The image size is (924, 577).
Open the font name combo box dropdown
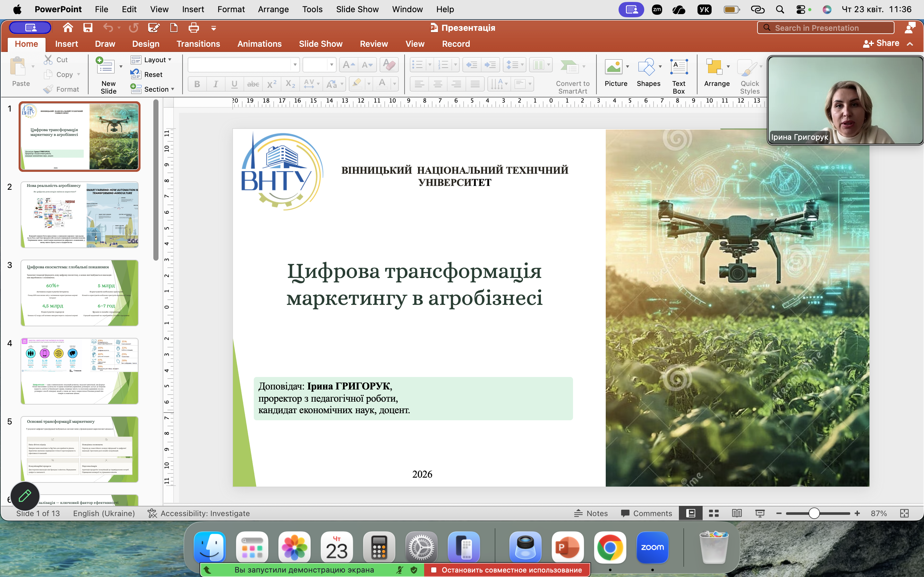pos(295,64)
